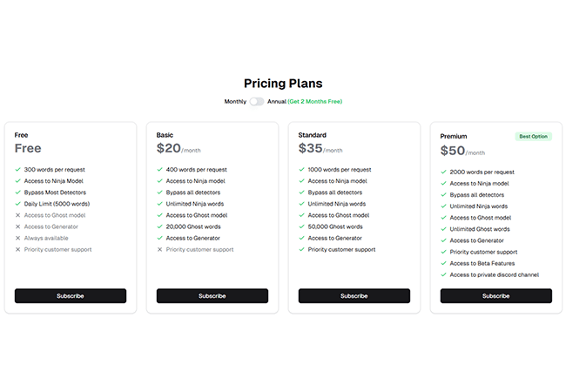Click X icon beside Always available
This screenshot has width=566, height=392.
pos(18,238)
